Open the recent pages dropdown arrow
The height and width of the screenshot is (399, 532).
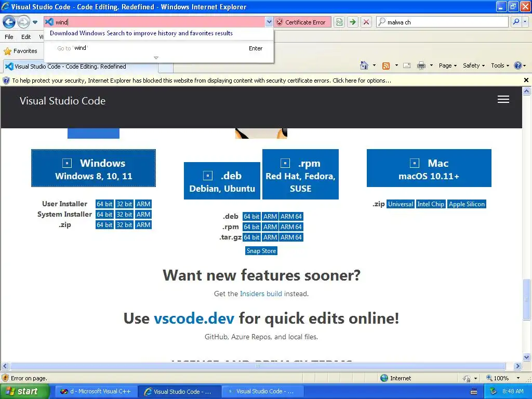pyautogui.click(x=35, y=22)
